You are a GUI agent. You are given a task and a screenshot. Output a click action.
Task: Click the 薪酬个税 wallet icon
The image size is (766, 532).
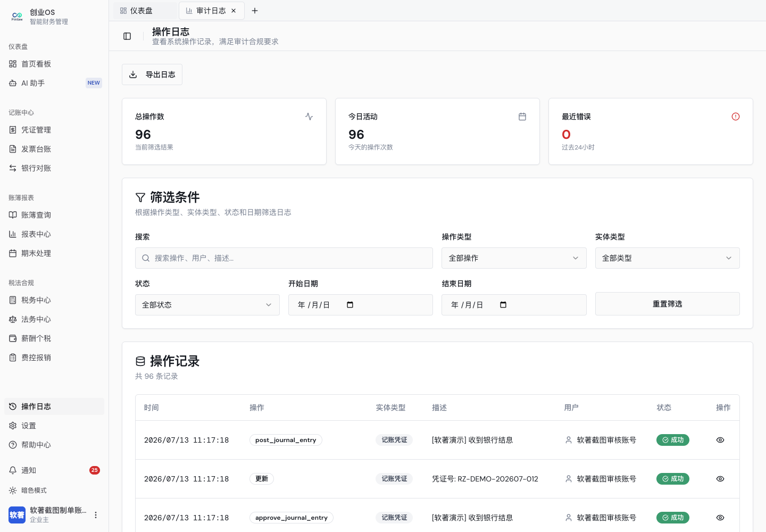click(13, 338)
